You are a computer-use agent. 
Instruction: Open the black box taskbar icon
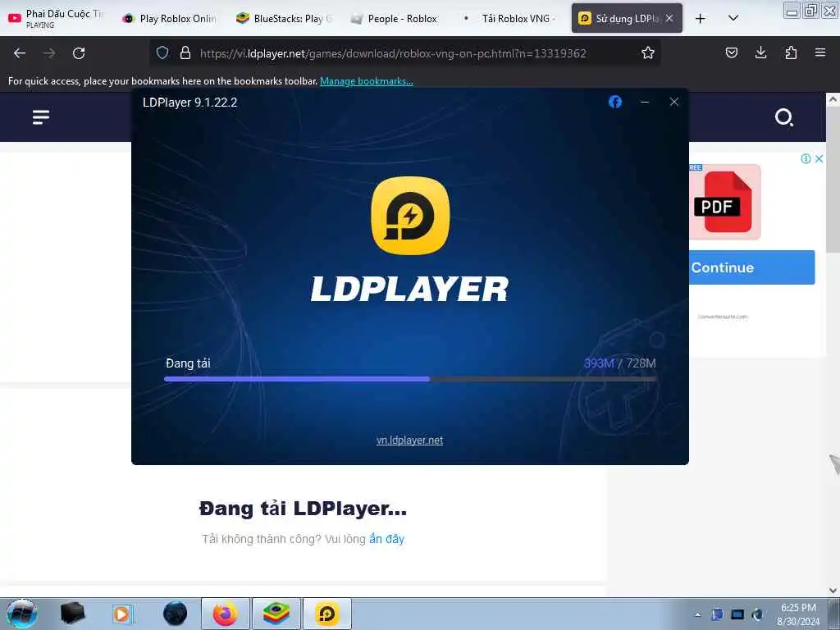[72, 614]
